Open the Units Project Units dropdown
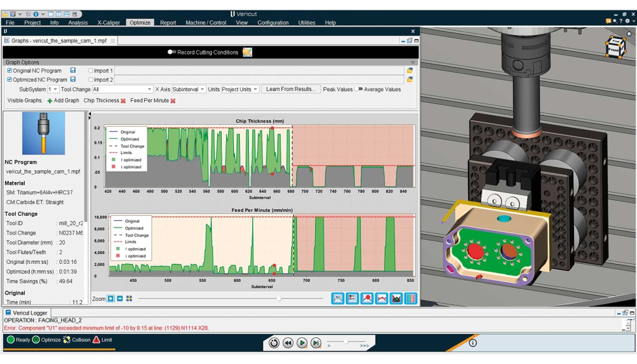This screenshot has height=364, width=637. tap(240, 89)
